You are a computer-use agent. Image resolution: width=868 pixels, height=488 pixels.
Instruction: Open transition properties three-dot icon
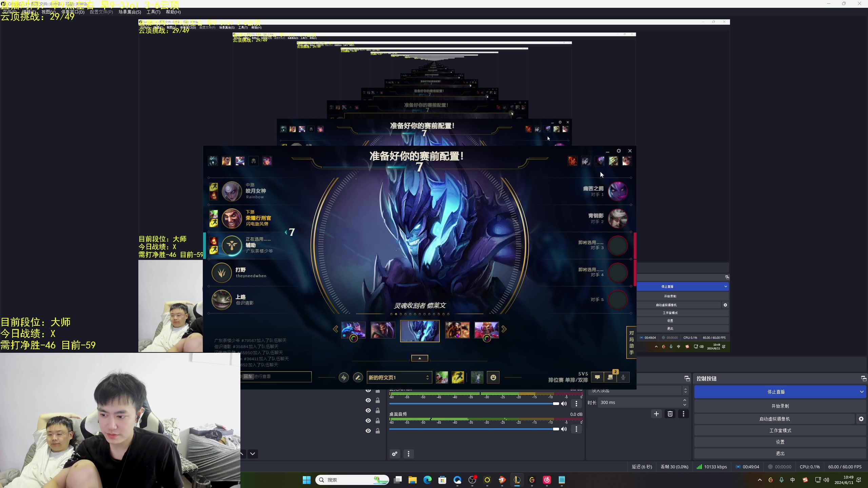[x=684, y=414]
